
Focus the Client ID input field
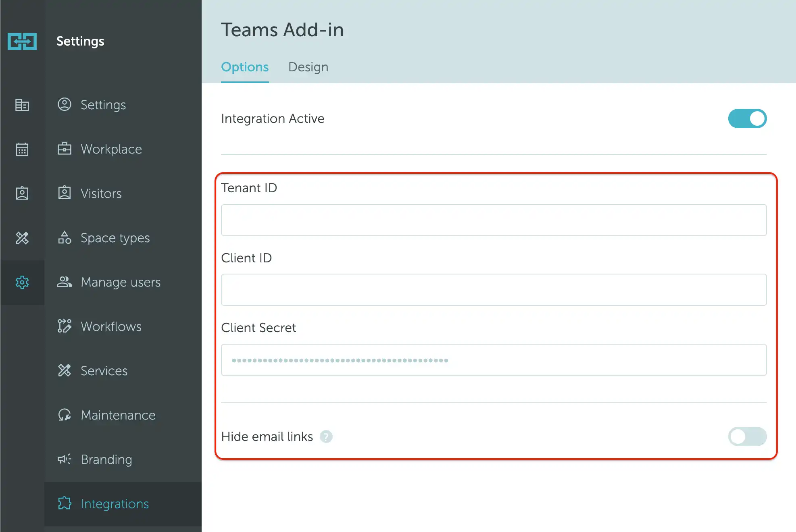pyautogui.click(x=494, y=290)
